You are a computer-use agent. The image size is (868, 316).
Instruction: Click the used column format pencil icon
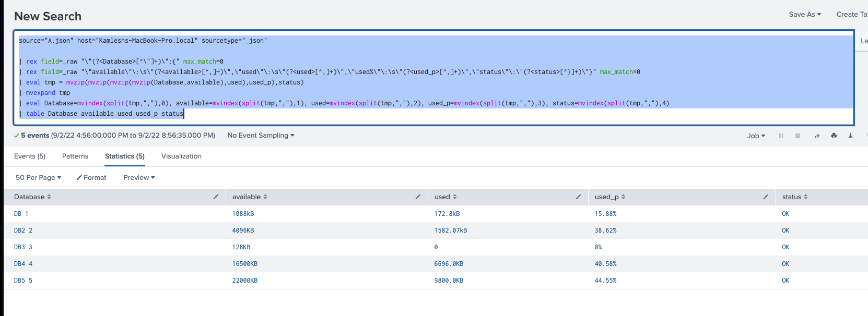[x=578, y=197]
